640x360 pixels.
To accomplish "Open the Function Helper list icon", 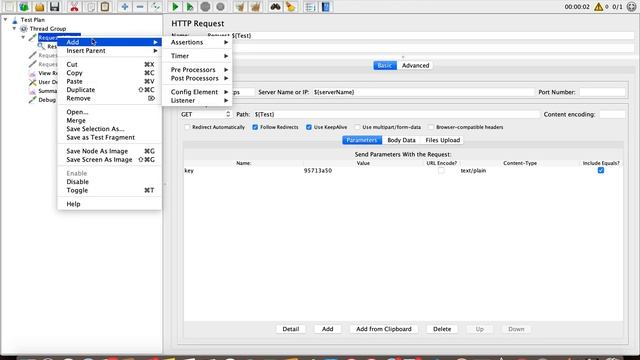I will tap(310, 7).
